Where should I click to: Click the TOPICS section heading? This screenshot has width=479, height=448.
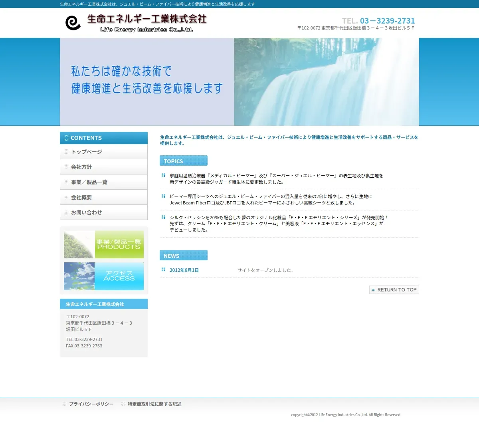184,161
